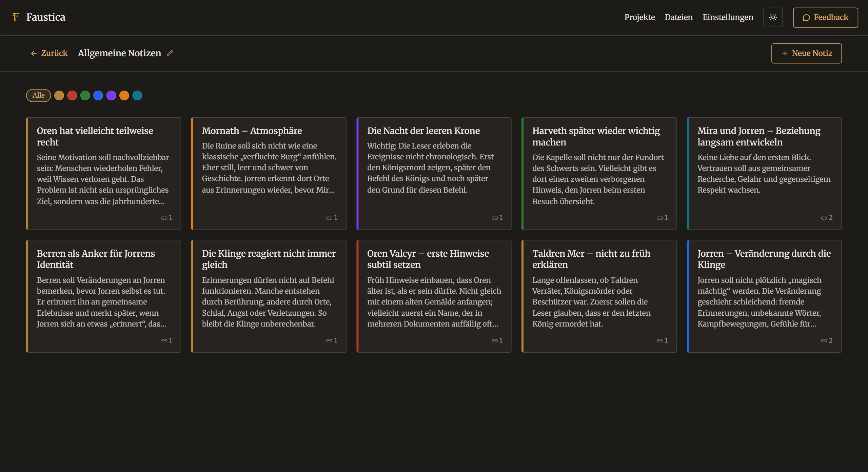Click link icon on 'Jorren – Veränderung durch die Klinge' card

(x=824, y=340)
